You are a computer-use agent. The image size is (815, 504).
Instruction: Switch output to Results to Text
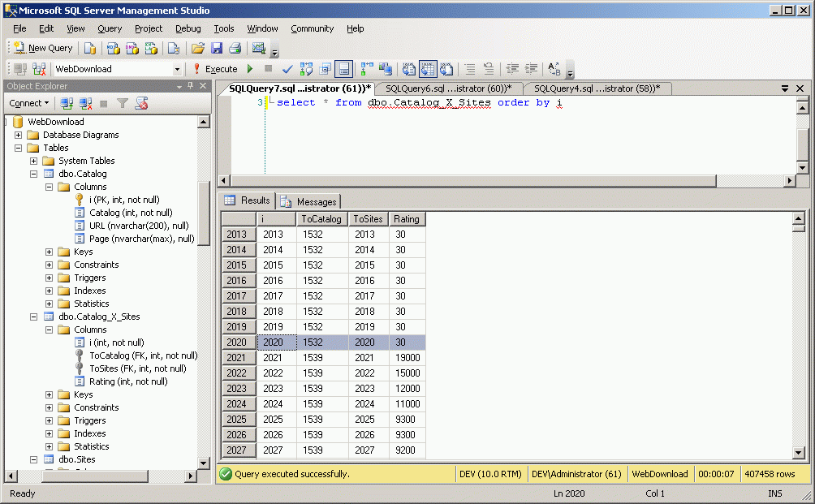pos(409,69)
